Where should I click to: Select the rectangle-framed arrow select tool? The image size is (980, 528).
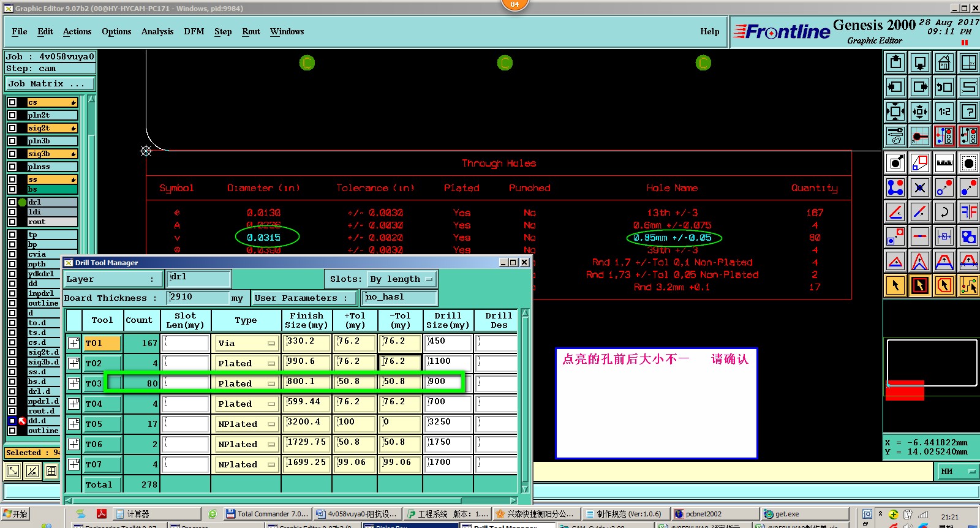click(920, 285)
